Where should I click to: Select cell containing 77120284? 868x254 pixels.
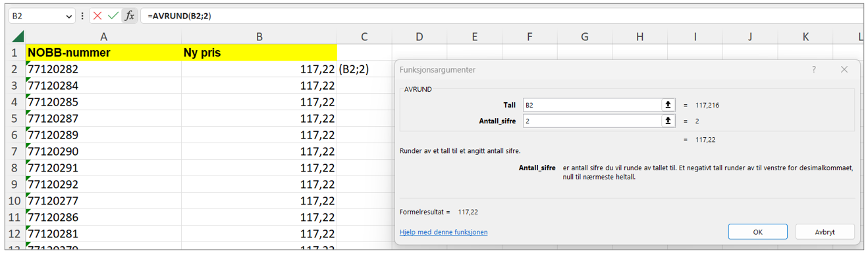[103, 86]
